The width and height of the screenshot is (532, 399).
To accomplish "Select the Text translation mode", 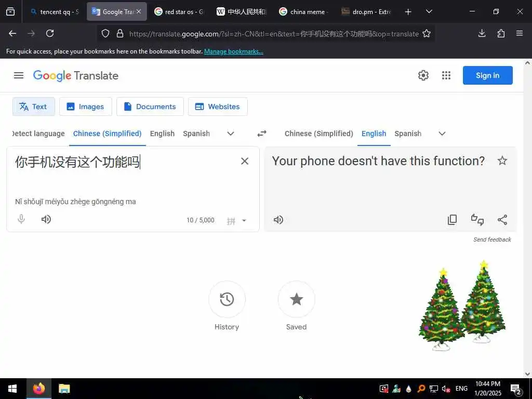I will 34,107.
